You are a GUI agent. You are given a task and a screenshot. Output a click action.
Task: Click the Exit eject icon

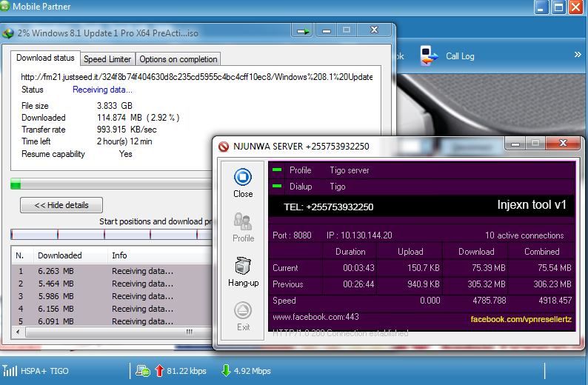click(242, 310)
